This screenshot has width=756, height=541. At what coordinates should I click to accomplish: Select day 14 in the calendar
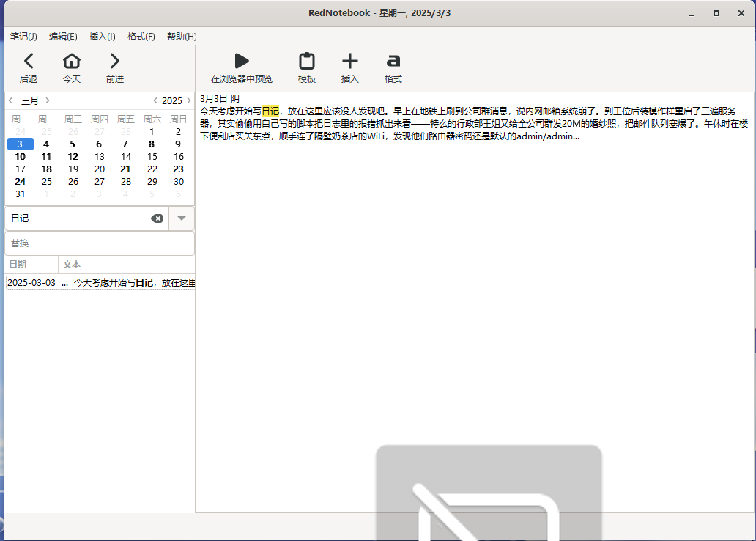pyautogui.click(x=126, y=156)
